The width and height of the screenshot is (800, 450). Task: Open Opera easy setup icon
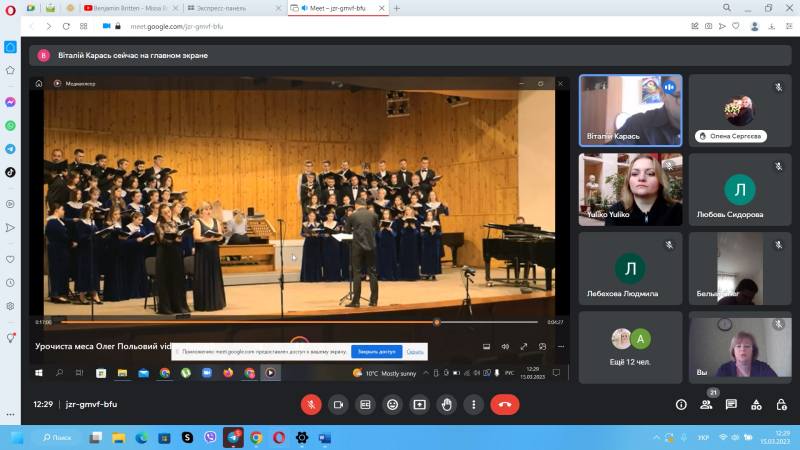click(x=789, y=26)
